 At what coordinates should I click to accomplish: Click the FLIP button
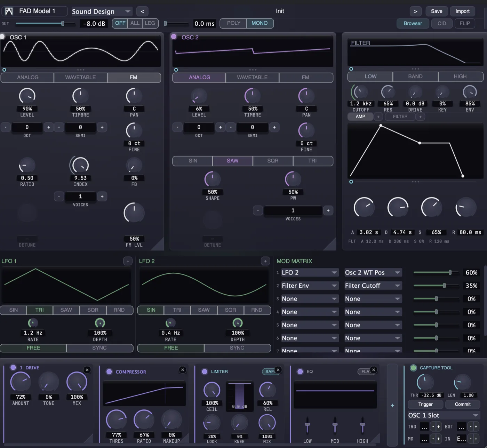click(x=465, y=23)
